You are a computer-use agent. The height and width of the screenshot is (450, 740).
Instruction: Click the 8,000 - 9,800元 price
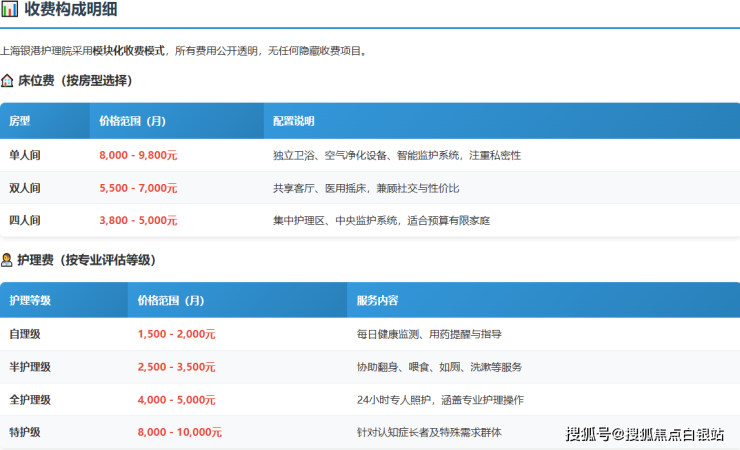point(138,155)
